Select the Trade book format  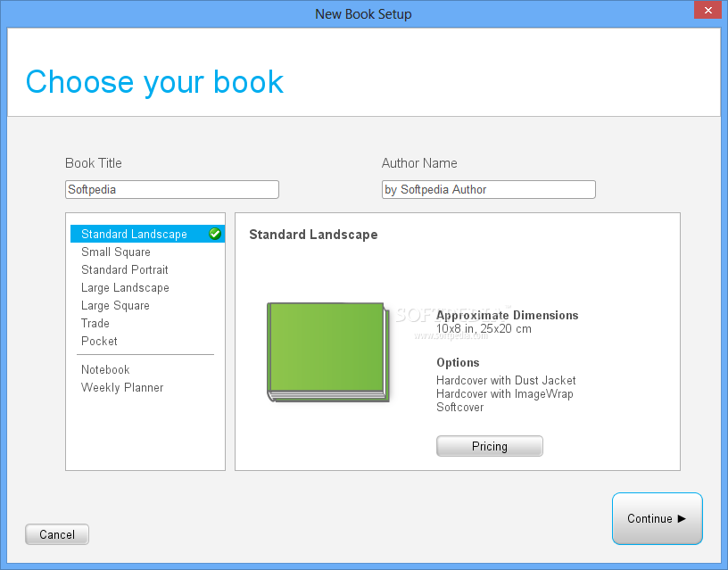coord(95,323)
